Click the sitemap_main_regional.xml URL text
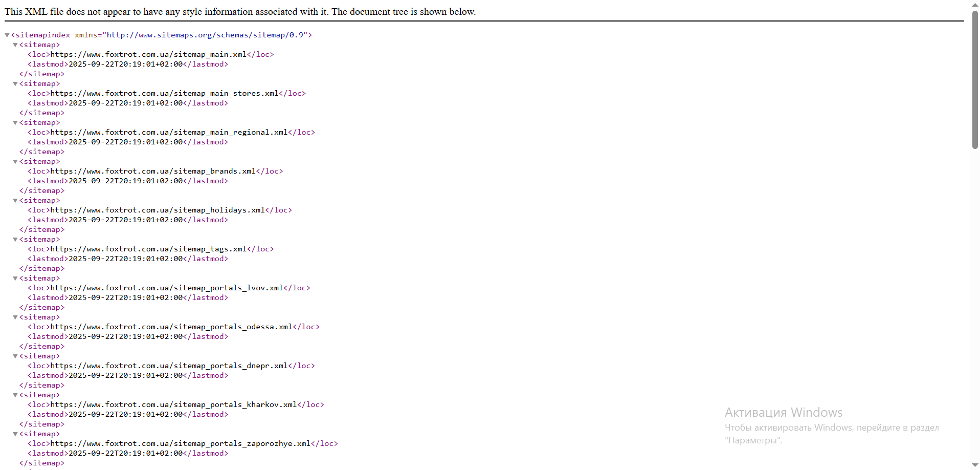Screen dimensions: 980x470 (x=169, y=132)
